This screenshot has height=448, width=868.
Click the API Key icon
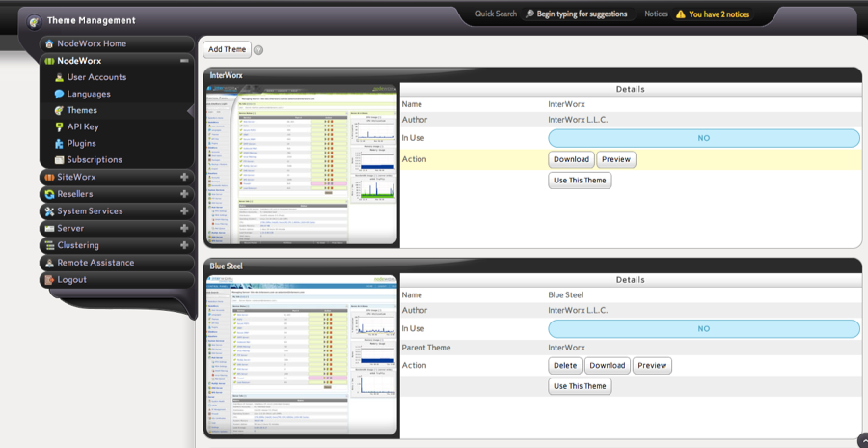[x=59, y=127]
